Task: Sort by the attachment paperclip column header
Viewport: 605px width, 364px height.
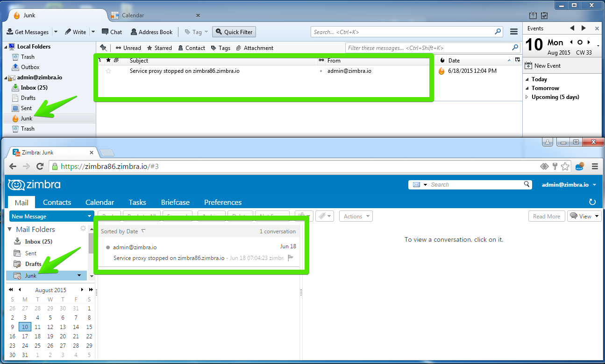Action: (x=116, y=60)
